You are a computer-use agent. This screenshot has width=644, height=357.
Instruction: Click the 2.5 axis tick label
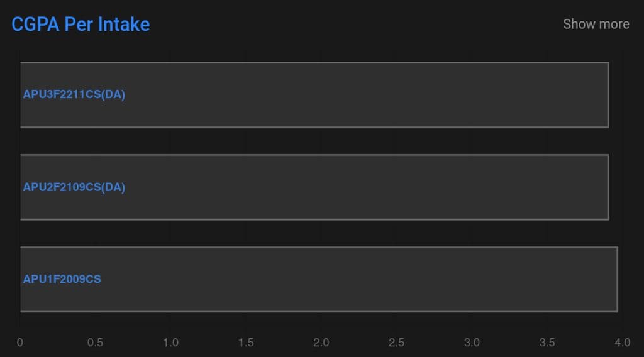pos(396,343)
